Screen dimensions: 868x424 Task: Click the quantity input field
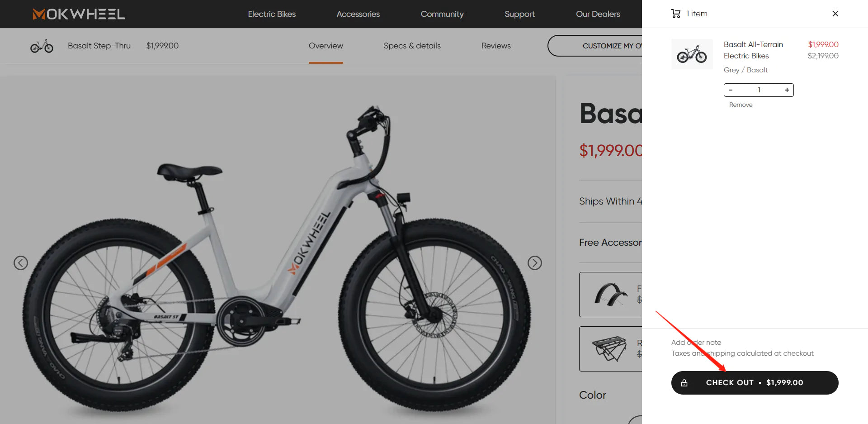pyautogui.click(x=759, y=90)
